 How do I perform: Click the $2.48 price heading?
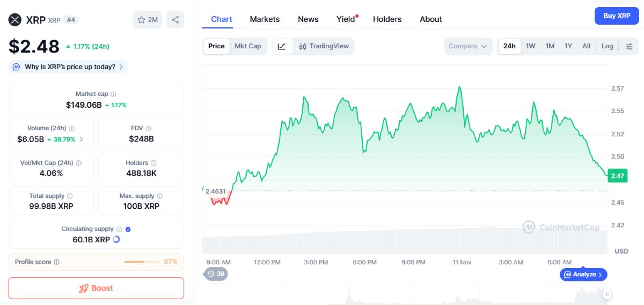click(x=34, y=46)
